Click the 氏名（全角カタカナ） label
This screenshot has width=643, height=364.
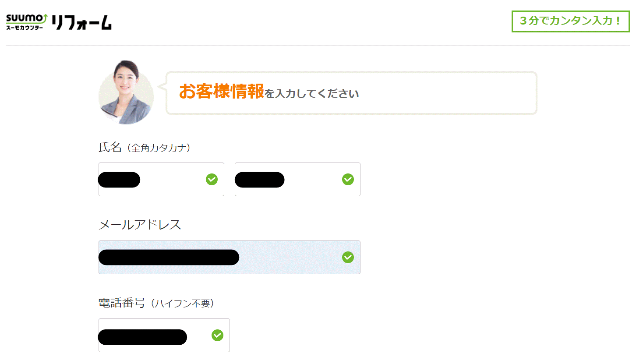(x=145, y=148)
